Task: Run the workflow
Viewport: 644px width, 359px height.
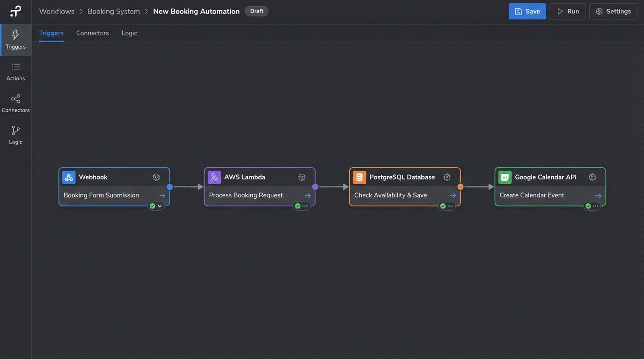Action: [567, 10]
